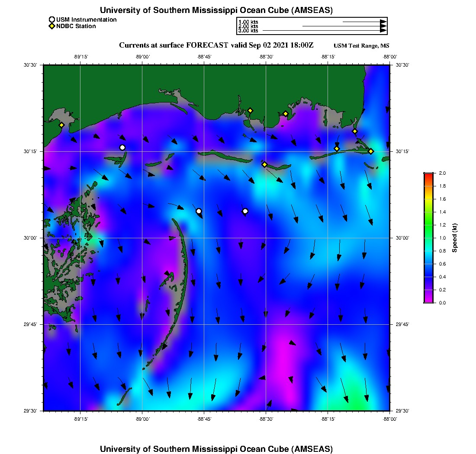This screenshot has height=454, width=476.
Task: Select the NDBC diamond on the 88°30' gridline
Action: point(264,164)
